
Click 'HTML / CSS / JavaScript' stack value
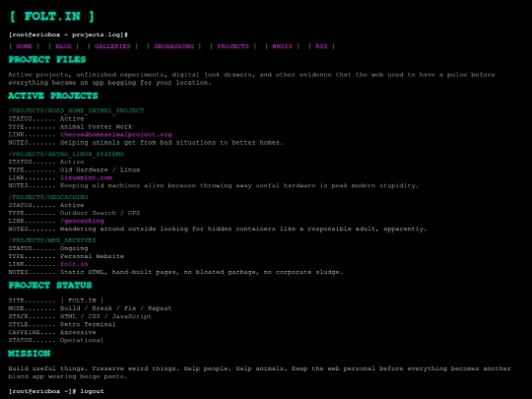105,316
